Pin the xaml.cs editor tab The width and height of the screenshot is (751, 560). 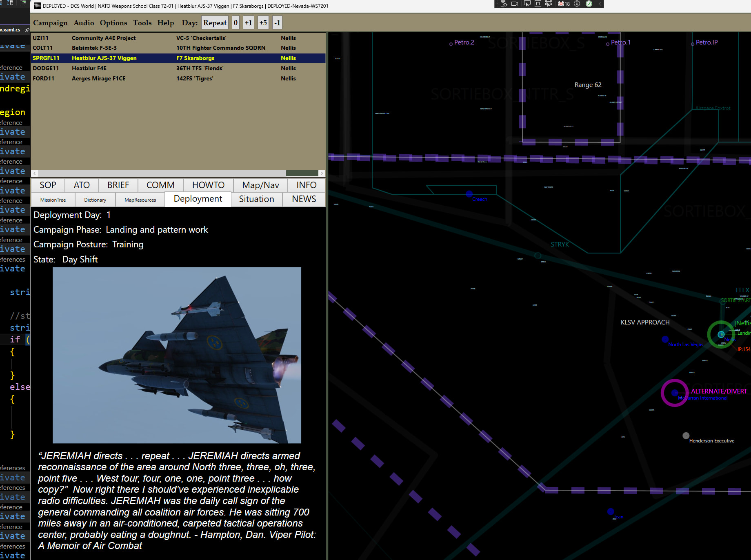(x=27, y=30)
